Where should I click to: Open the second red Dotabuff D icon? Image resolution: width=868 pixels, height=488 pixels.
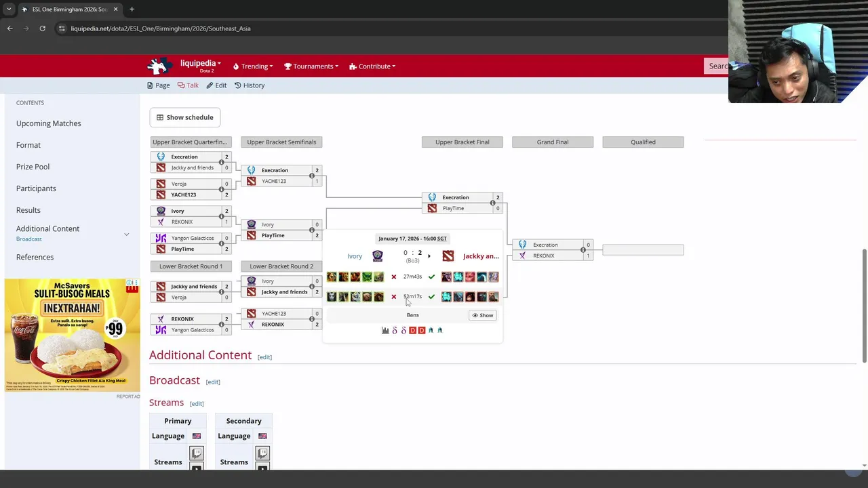click(422, 330)
